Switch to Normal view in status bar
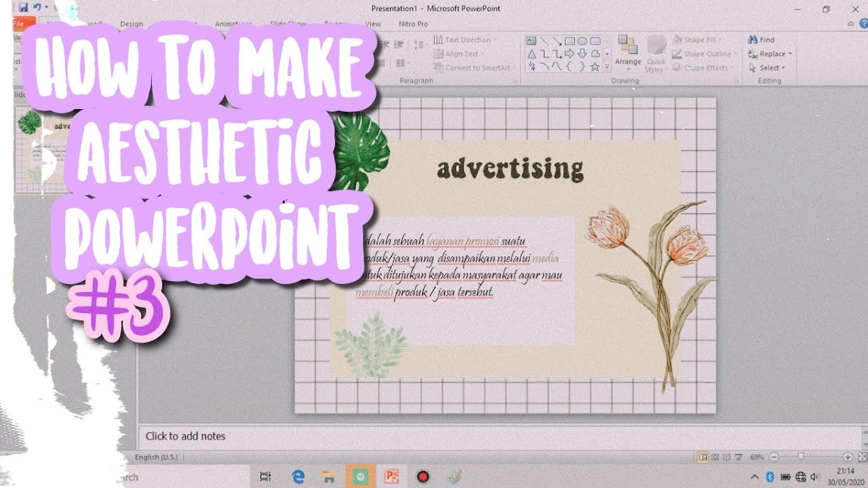868x488 pixels. [703, 457]
